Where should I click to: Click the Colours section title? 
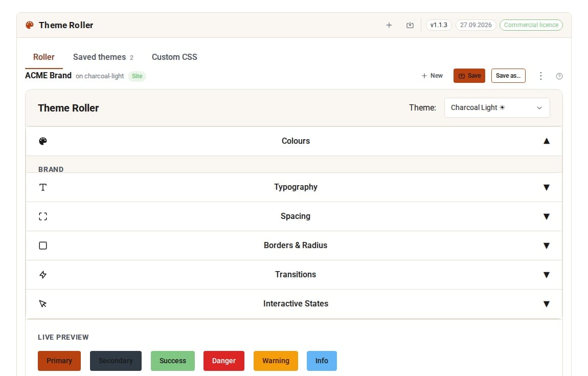[x=296, y=141]
